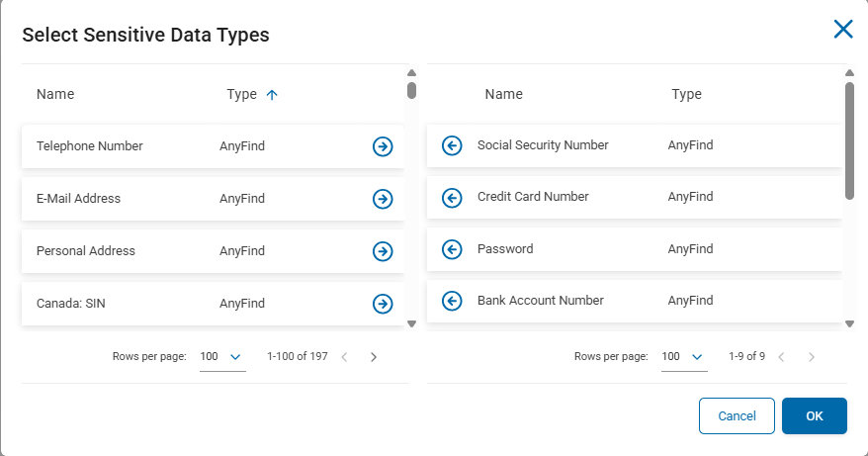This screenshot has width=868, height=456.
Task: Click the Cancel button
Action: click(x=737, y=416)
